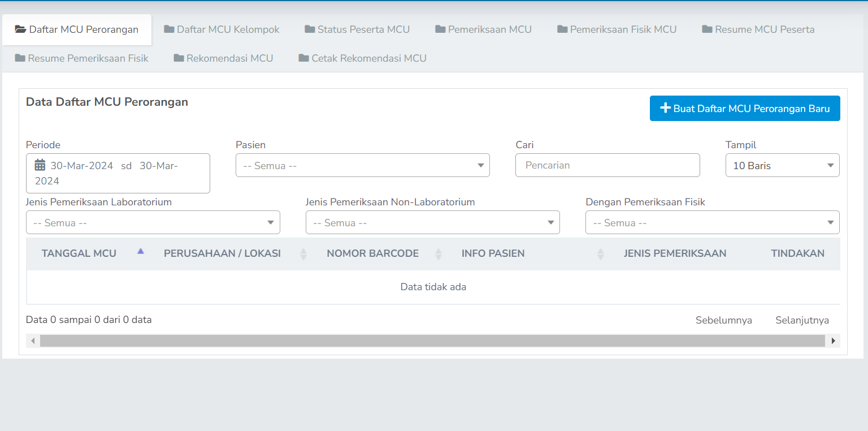The height and width of the screenshot is (431, 868).
Task: Switch to Resume Pemeriksaan Fisik tab
Action: [x=81, y=58]
